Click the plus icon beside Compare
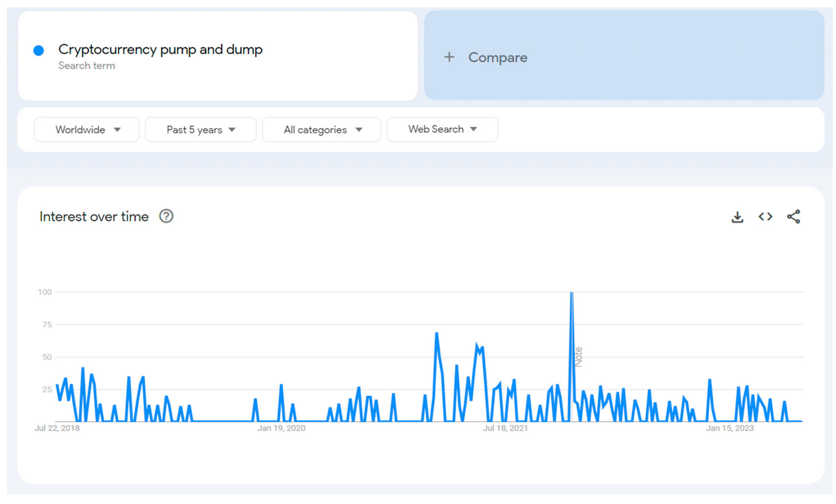 coord(449,57)
